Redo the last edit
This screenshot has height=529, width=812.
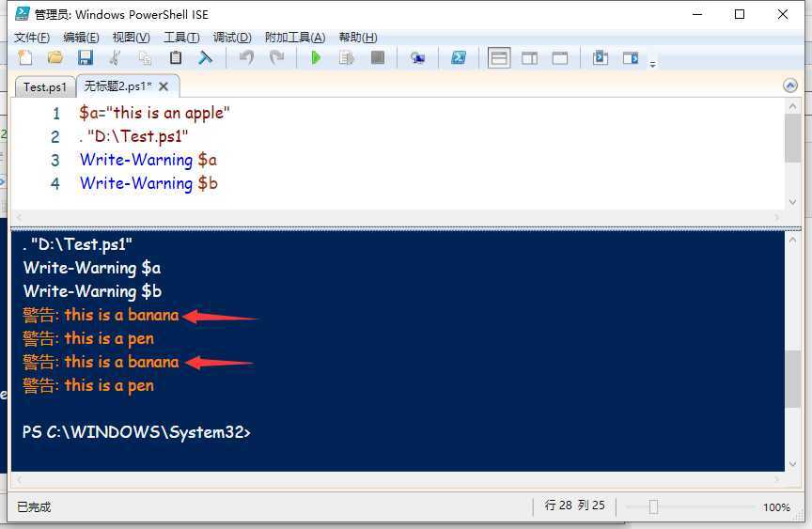pos(277,58)
